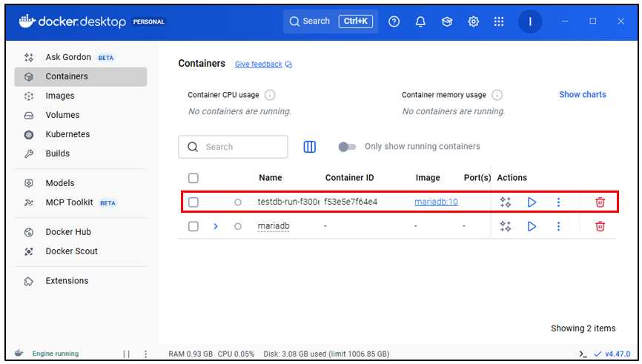Open Volumes section in sidebar

click(62, 115)
